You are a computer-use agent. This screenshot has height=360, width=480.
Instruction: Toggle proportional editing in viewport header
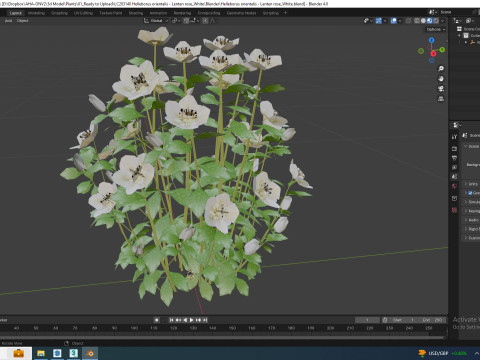pyautogui.click(x=205, y=21)
